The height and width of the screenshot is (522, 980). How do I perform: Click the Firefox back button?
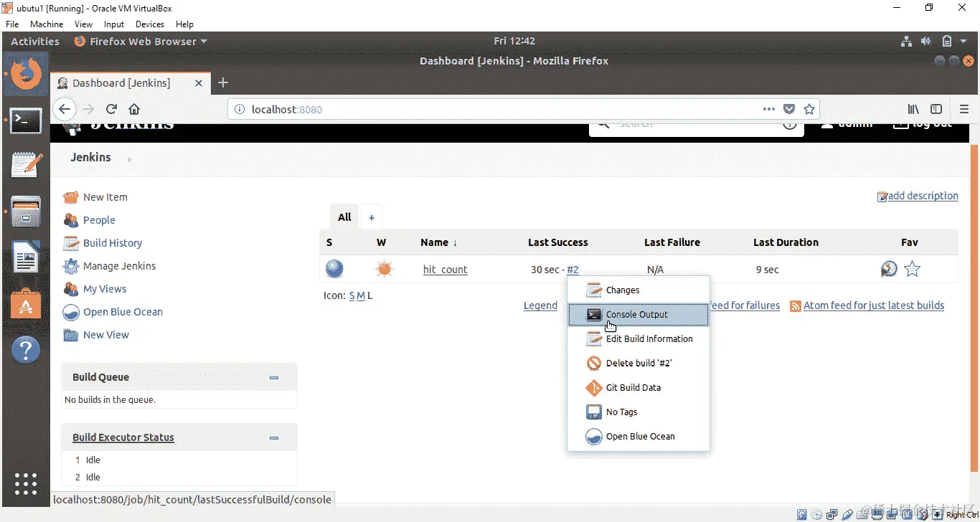pos(65,109)
